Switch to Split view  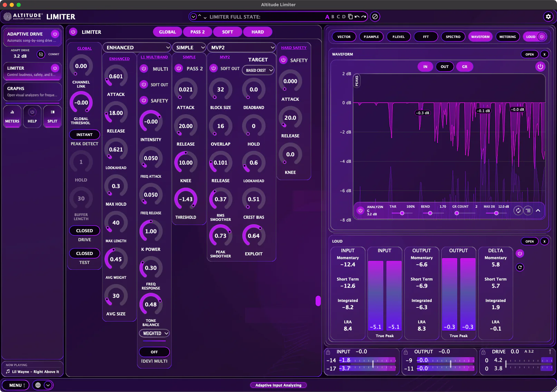coord(52,116)
